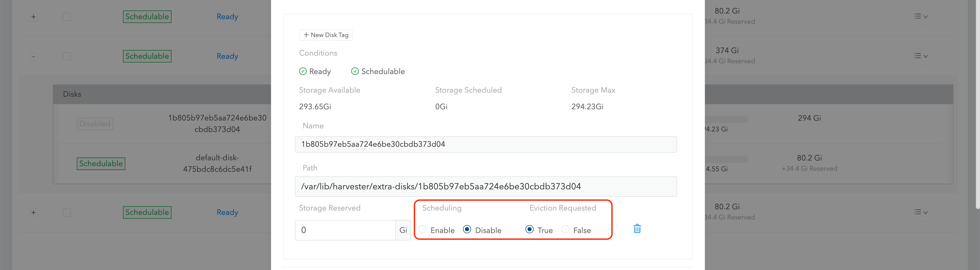Open operations menu icon for 374 Gi node
This screenshot has width=980, height=270.
pos(921,56)
